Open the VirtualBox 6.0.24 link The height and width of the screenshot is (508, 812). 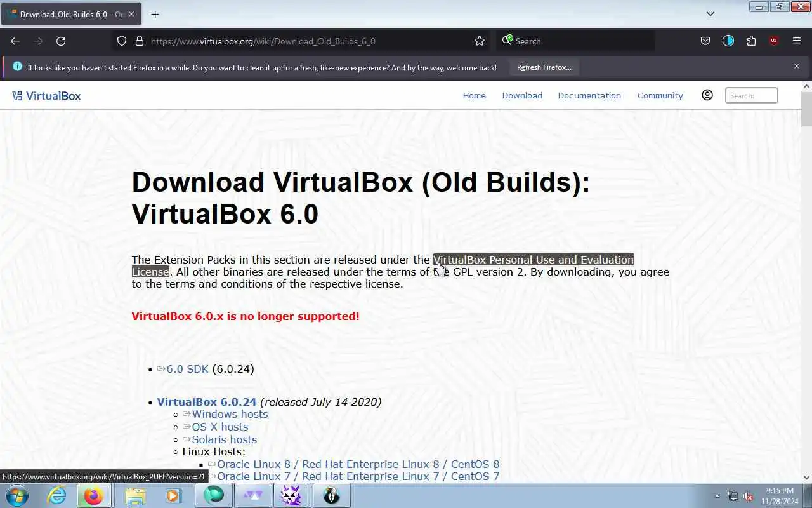pyautogui.click(x=206, y=402)
